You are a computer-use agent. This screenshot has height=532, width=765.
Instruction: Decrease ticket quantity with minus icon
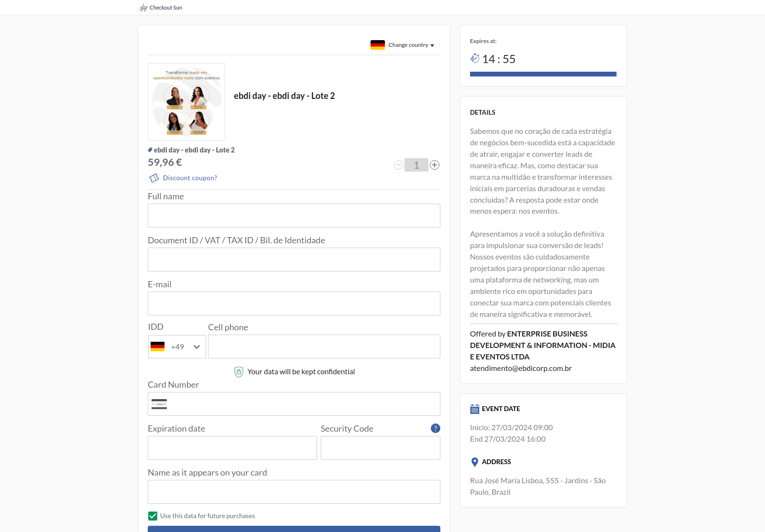click(x=399, y=165)
